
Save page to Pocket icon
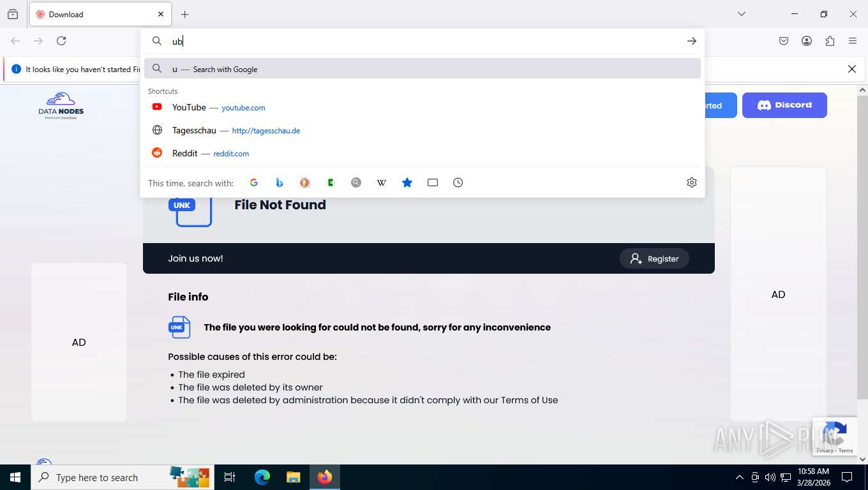(784, 41)
